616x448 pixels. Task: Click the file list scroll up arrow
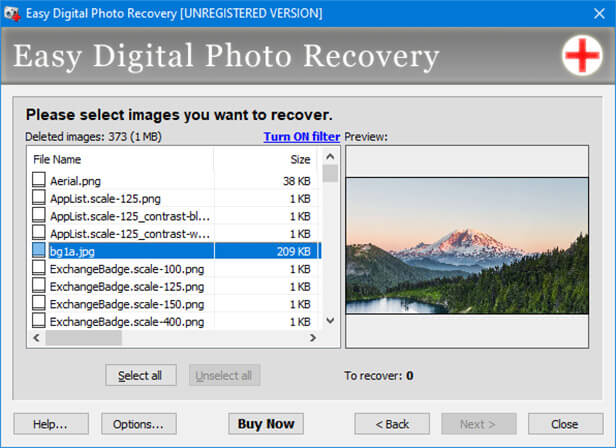[330, 156]
